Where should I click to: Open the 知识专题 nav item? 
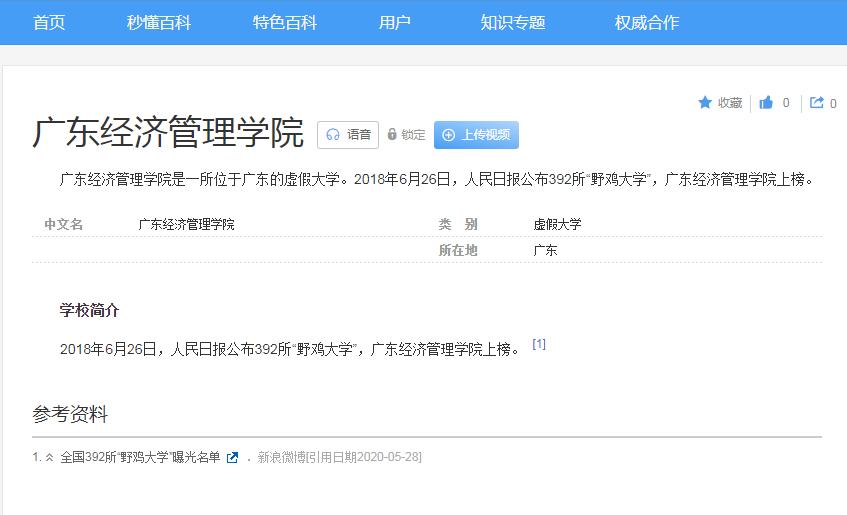tap(513, 23)
